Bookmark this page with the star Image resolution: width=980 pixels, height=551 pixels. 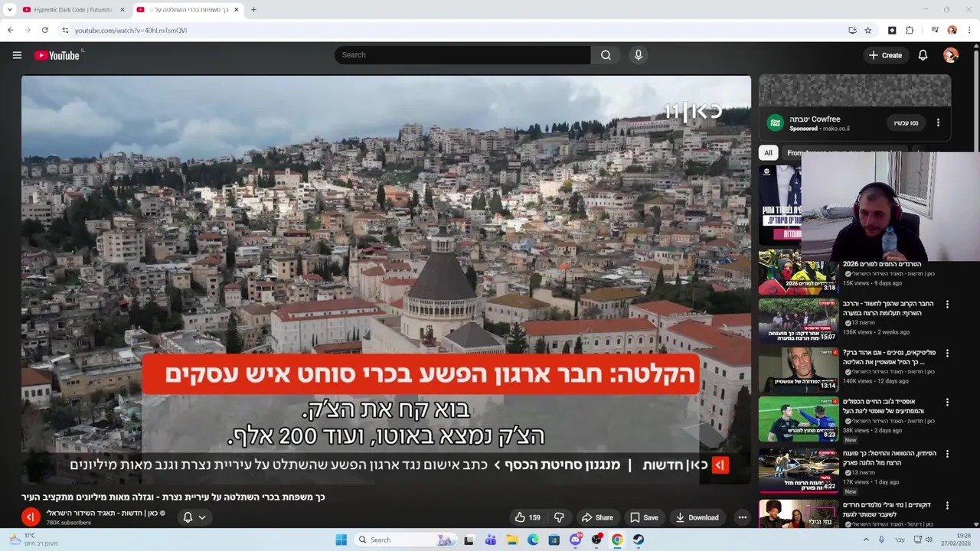tap(867, 31)
